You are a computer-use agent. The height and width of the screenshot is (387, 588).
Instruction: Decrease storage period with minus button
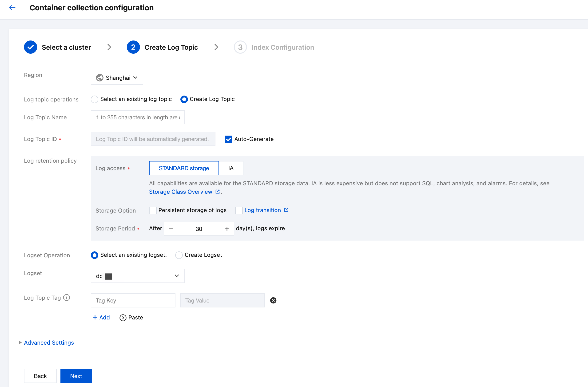tap(171, 229)
